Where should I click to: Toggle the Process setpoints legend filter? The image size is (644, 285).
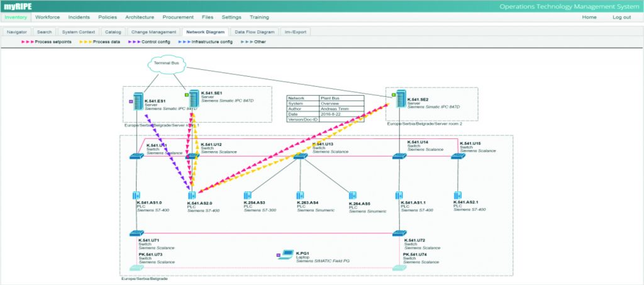tap(47, 42)
